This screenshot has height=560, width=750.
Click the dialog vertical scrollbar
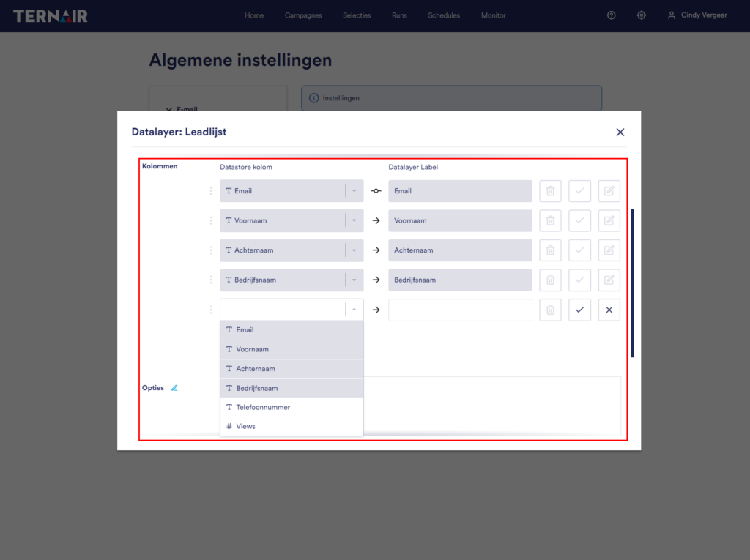pyautogui.click(x=632, y=283)
